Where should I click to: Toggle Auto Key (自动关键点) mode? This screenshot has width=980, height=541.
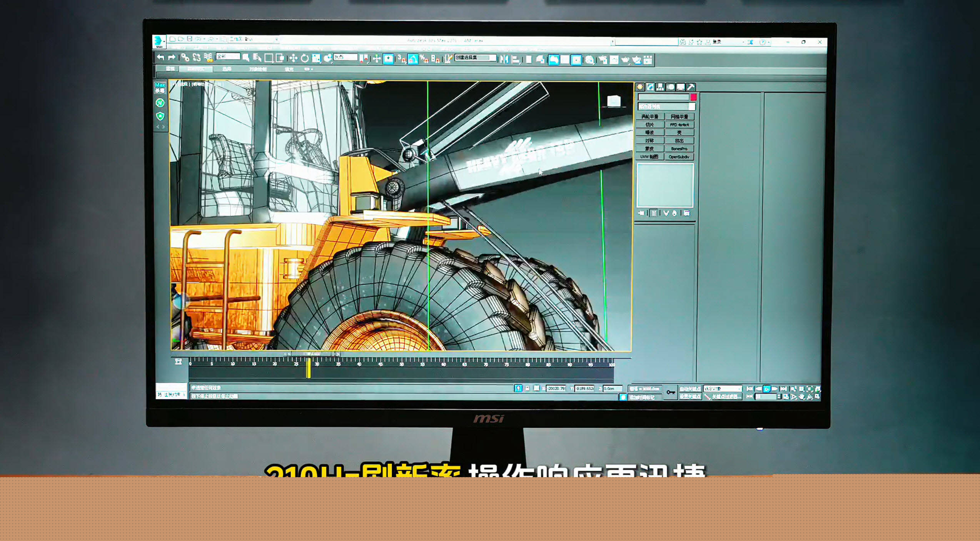point(690,389)
